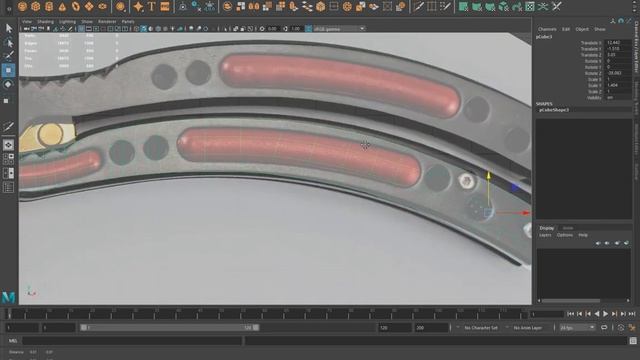This screenshot has height=360, width=640.
Task: Open the No Anim Layer dropdown
Action: click(527, 328)
